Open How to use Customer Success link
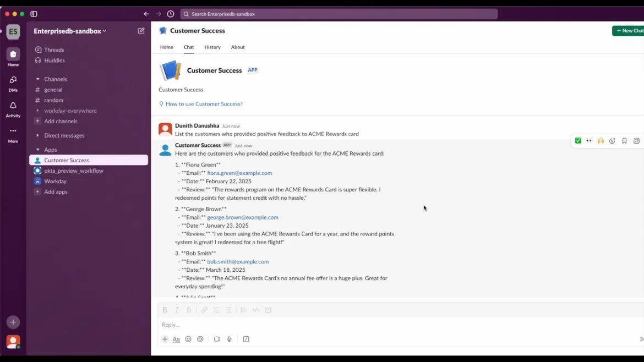The height and width of the screenshot is (362, 644). 204,104
